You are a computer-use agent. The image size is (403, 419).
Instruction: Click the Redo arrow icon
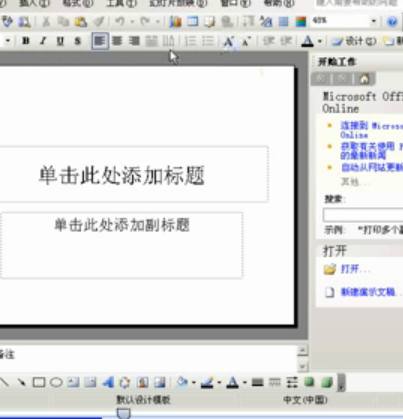pos(145,22)
